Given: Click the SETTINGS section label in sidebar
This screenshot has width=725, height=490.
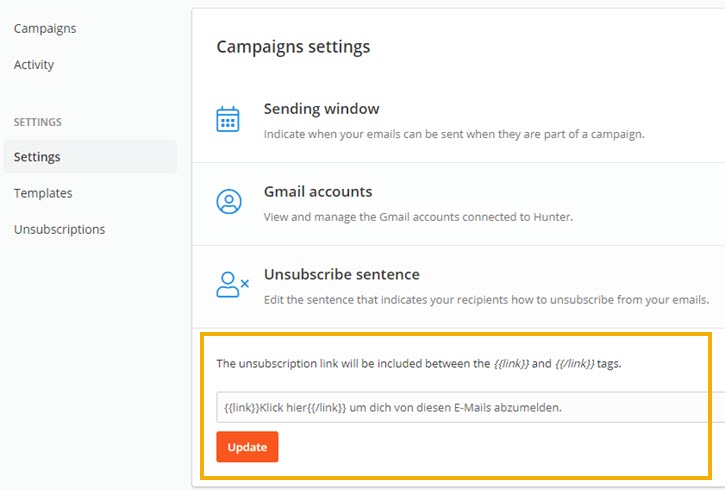Looking at the screenshot, I should [37, 122].
